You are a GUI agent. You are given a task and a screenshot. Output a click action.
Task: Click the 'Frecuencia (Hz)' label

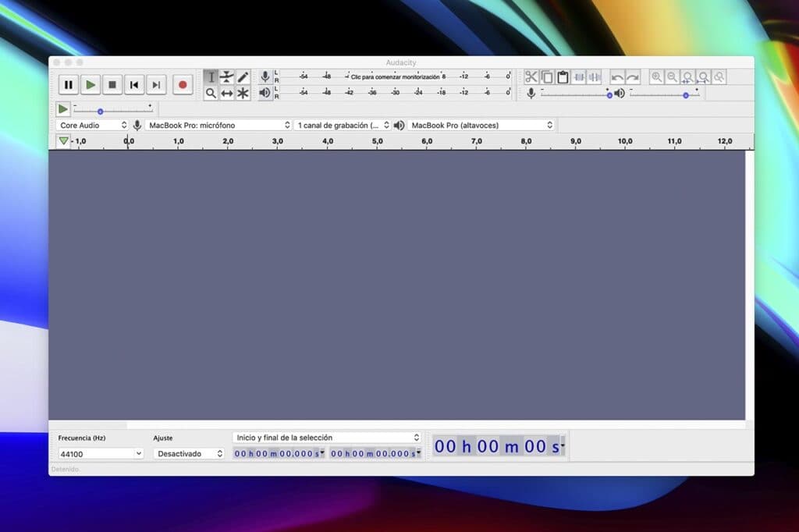[81, 438]
